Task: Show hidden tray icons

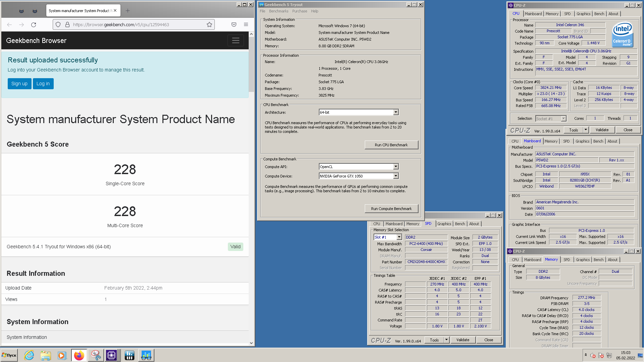Action: tap(586, 355)
